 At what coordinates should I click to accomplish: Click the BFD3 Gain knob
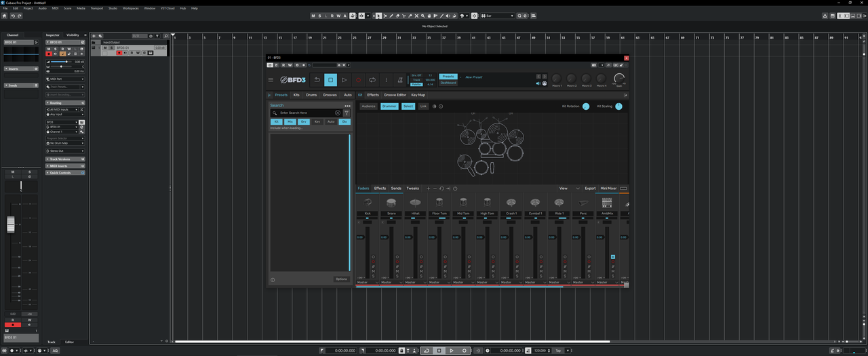618,79
